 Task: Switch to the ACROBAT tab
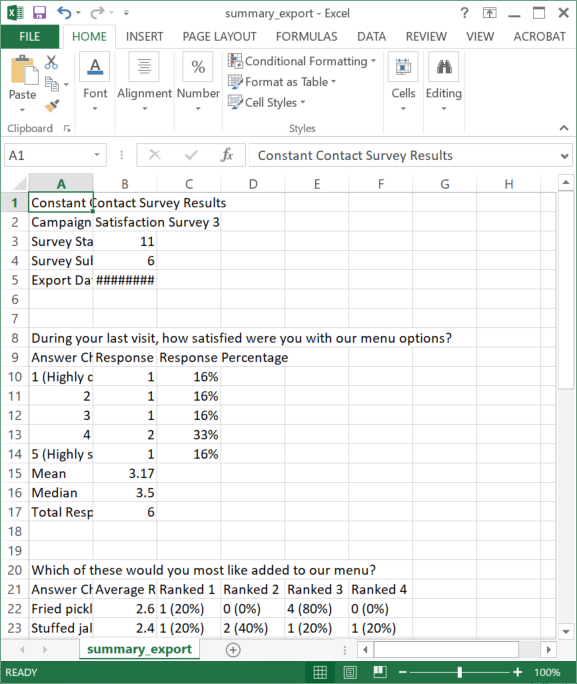point(539,37)
